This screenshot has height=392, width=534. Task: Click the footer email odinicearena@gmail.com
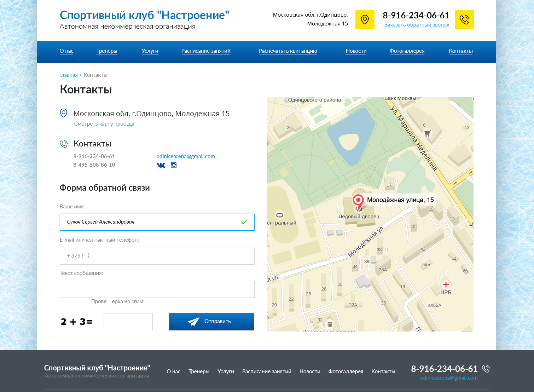pyautogui.click(x=449, y=378)
